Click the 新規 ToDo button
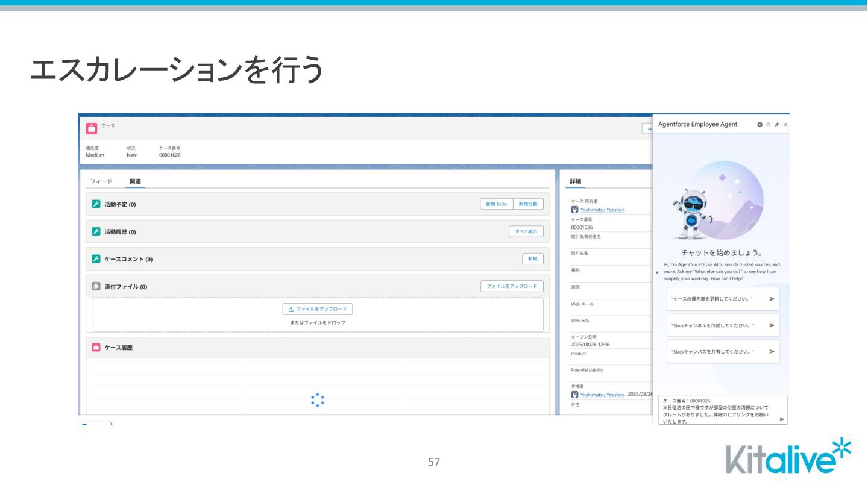This screenshot has width=868, height=488. 497,204
